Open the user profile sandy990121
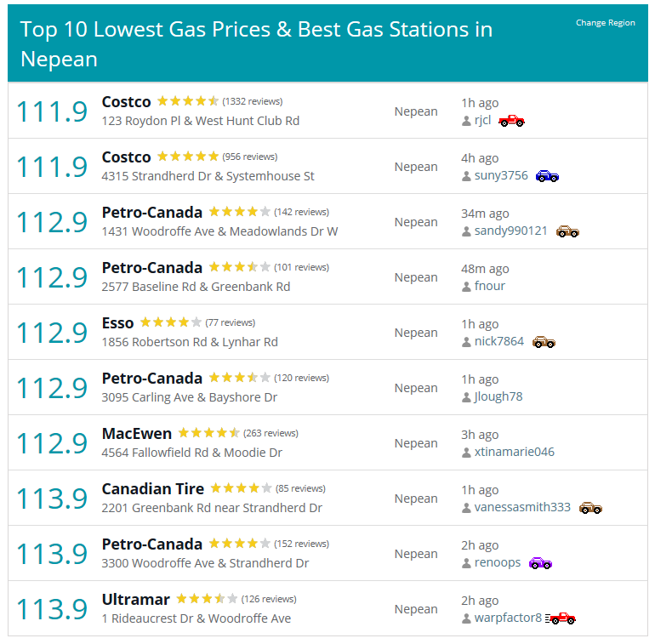 point(510,231)
